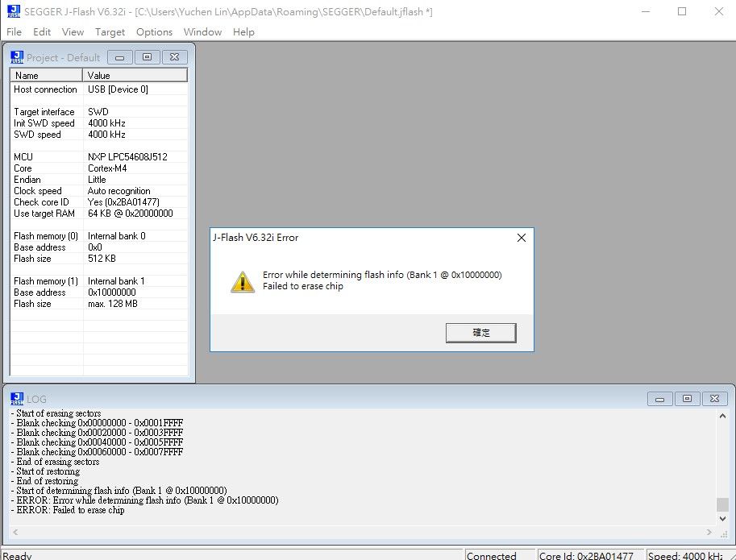Click the J-Flash application icon in title bar

click(x=14, y=11)
